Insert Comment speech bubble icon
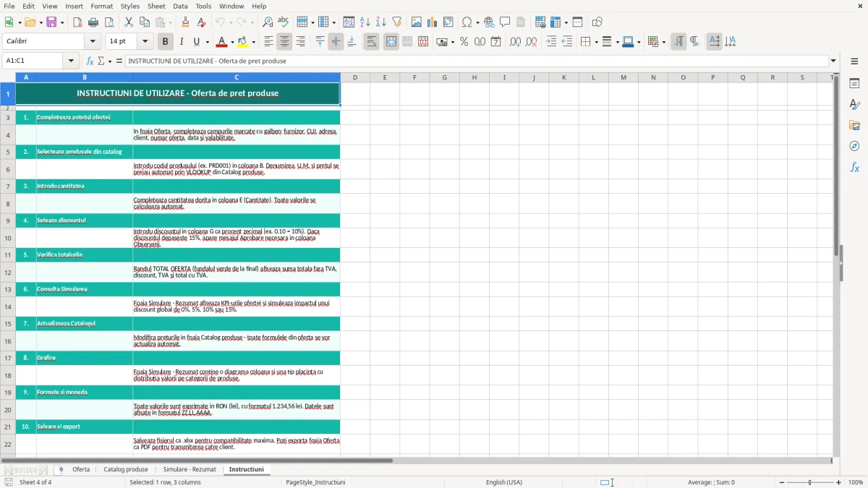The height and width of the screenshot is (488, 868). (x=505, y=22)
